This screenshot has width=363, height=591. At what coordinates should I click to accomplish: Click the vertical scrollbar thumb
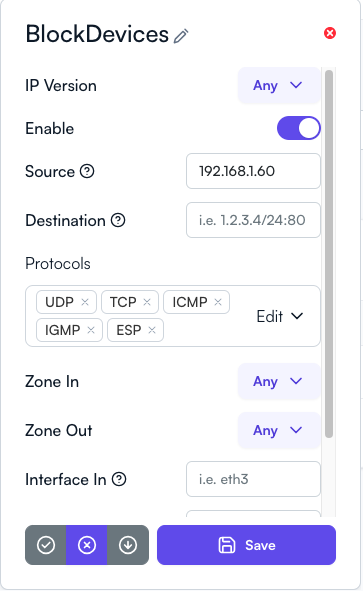329,254
